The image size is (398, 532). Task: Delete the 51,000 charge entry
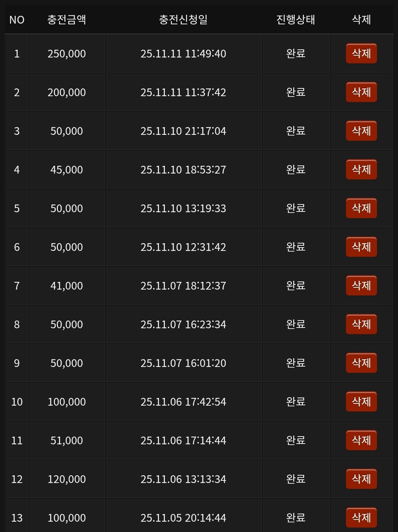361,440
